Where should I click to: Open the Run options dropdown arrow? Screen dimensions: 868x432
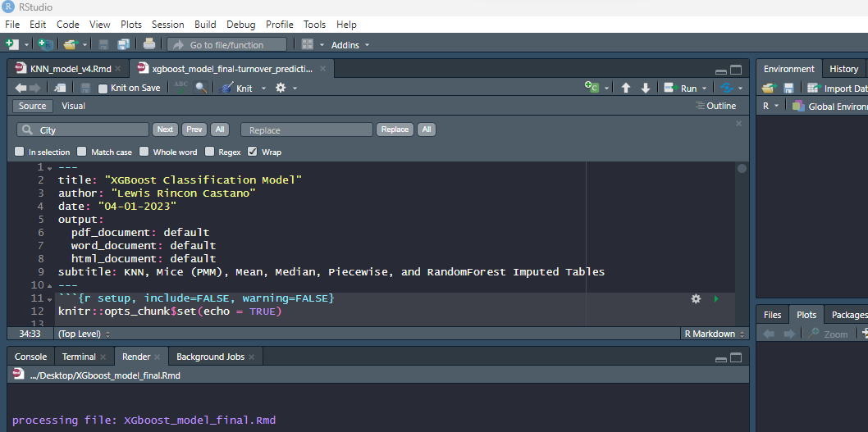704,89
